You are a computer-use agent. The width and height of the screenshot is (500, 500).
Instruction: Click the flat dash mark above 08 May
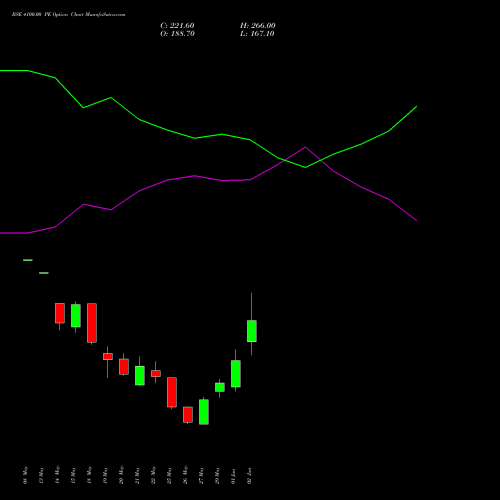(28, 260)
